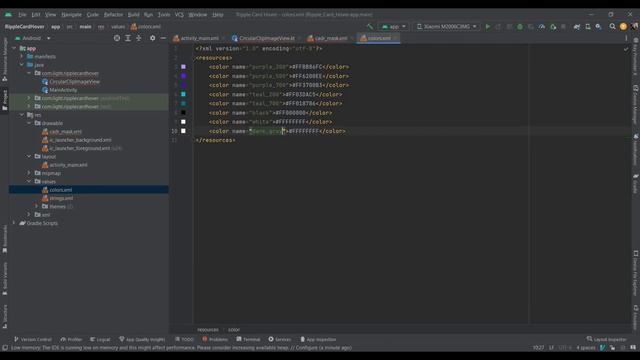This screenshot has height=360, width=640.
Task: Collapse the layout folder
Action: (29, 156)
